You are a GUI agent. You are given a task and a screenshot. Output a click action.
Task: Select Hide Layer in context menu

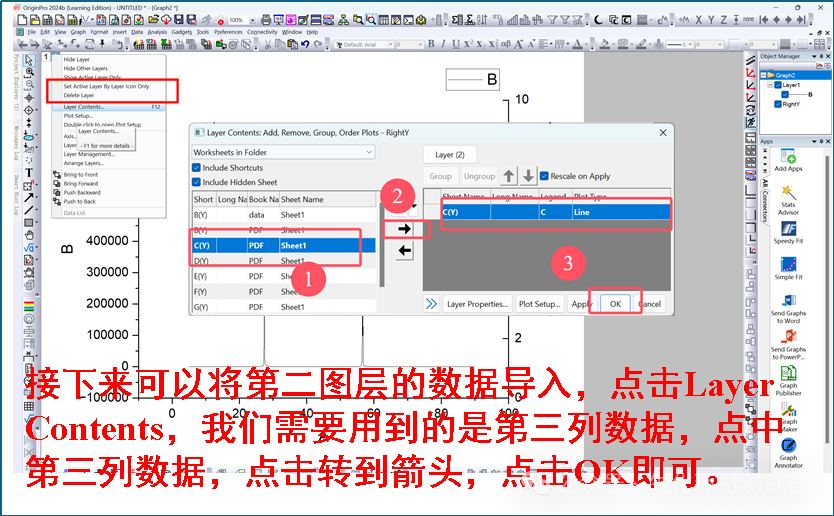coord(77,60)
